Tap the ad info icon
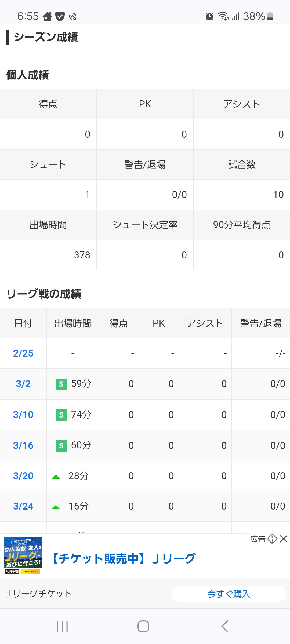290x644 pixels. (272, 539)
